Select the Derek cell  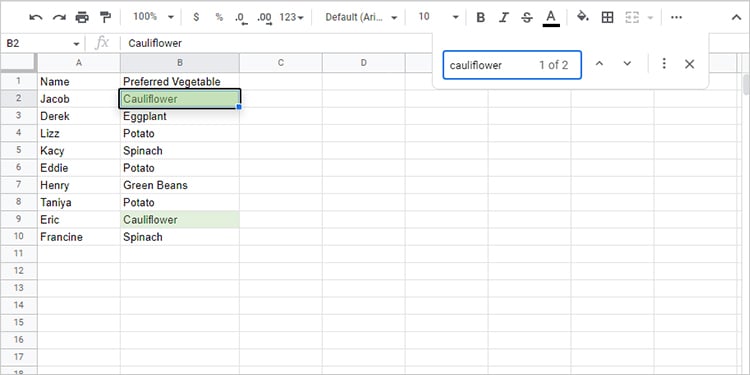(x=79, y=116)
